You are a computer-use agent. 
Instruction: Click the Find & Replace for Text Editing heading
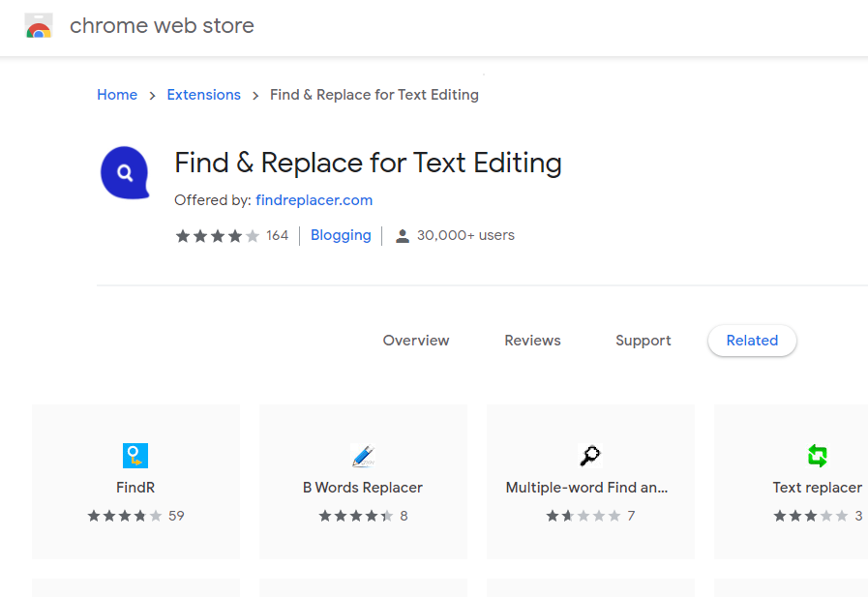click(x=368, y=164)
